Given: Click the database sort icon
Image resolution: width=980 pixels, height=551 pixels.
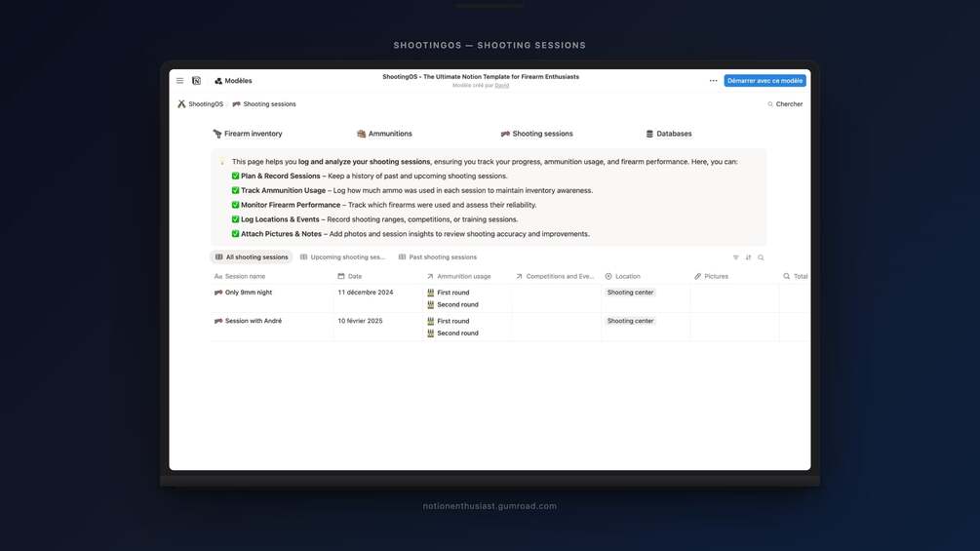Looking at the screenshot, I should [x=748, y=257].
